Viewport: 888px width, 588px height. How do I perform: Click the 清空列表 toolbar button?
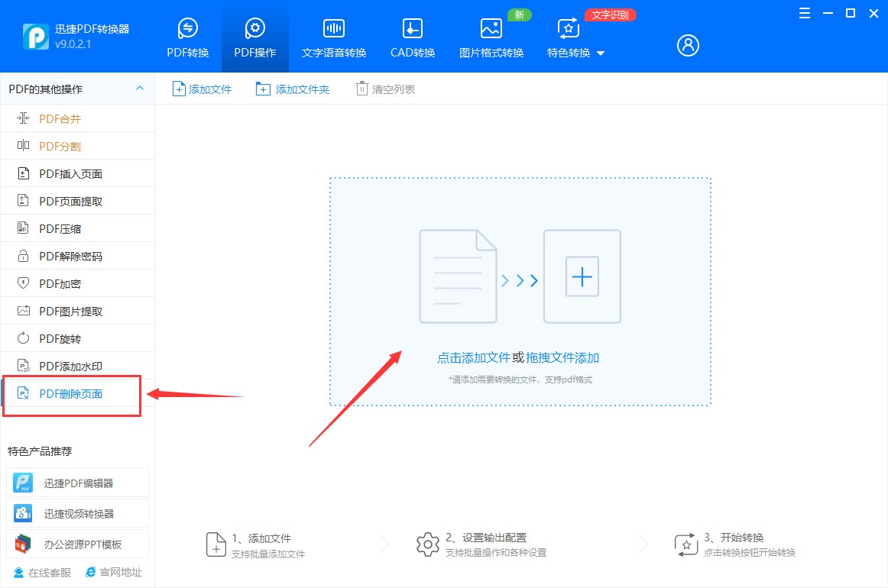pos(386,89)
